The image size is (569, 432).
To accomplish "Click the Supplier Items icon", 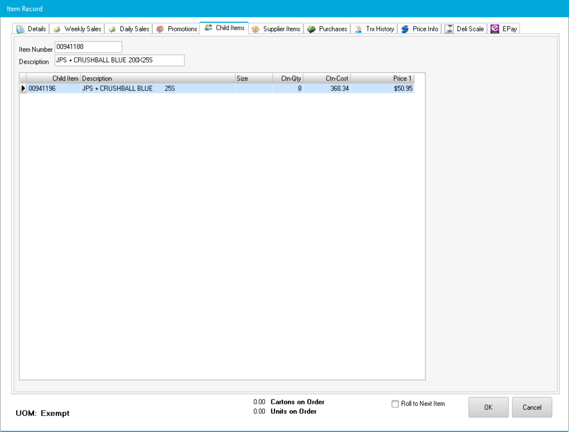I will pyautogui.click(x=255, y=29).
